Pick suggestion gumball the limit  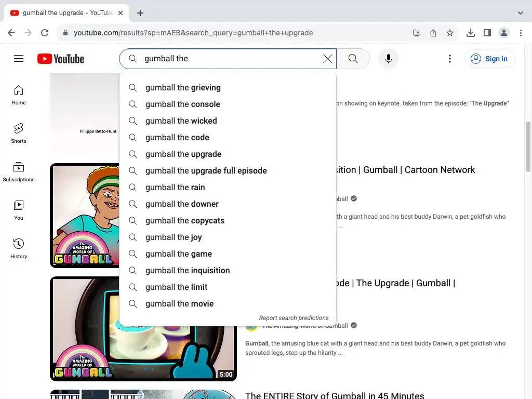coord(228,287)
